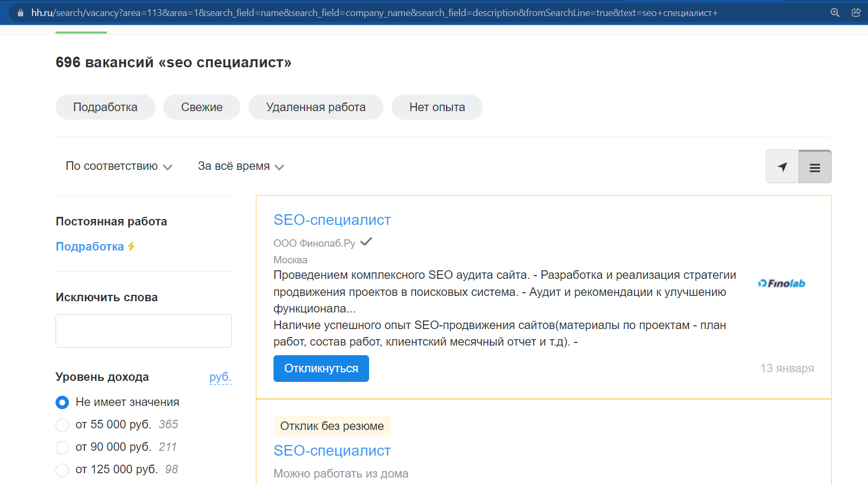The image size is (868, 485).
Task: Click the «Исключить слова» input field
Action: (143, 331)
